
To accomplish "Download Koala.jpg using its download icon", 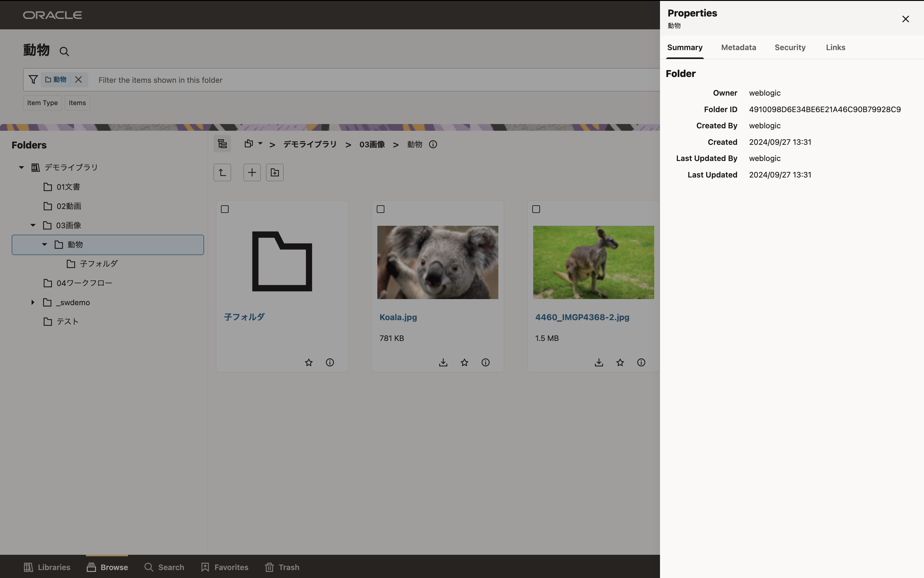I will 443,362.
